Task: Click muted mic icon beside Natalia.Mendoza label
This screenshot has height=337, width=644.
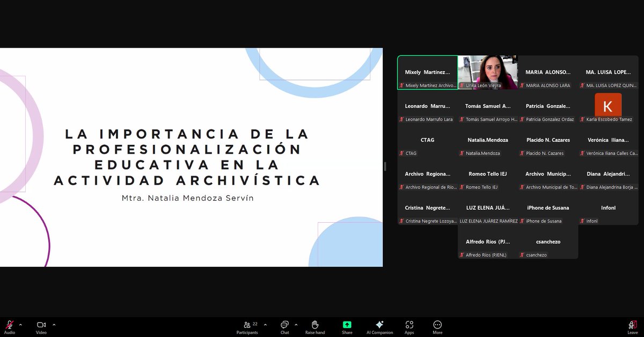Action: point(462,153)
